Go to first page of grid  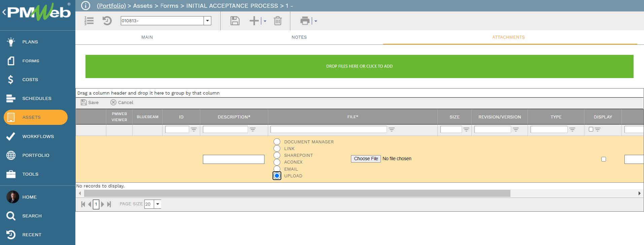83,204
